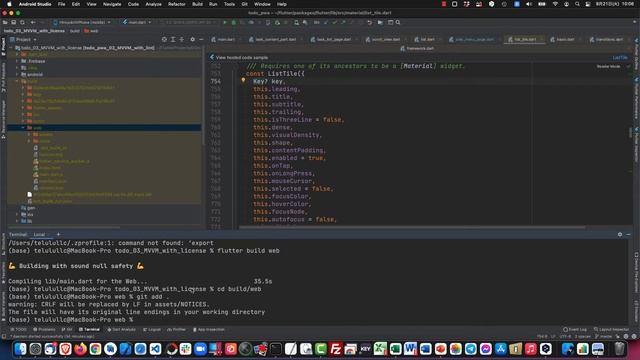Start debugging with the bug icon
The width and height of the screenshot is (640, 360).
[234, 22]
